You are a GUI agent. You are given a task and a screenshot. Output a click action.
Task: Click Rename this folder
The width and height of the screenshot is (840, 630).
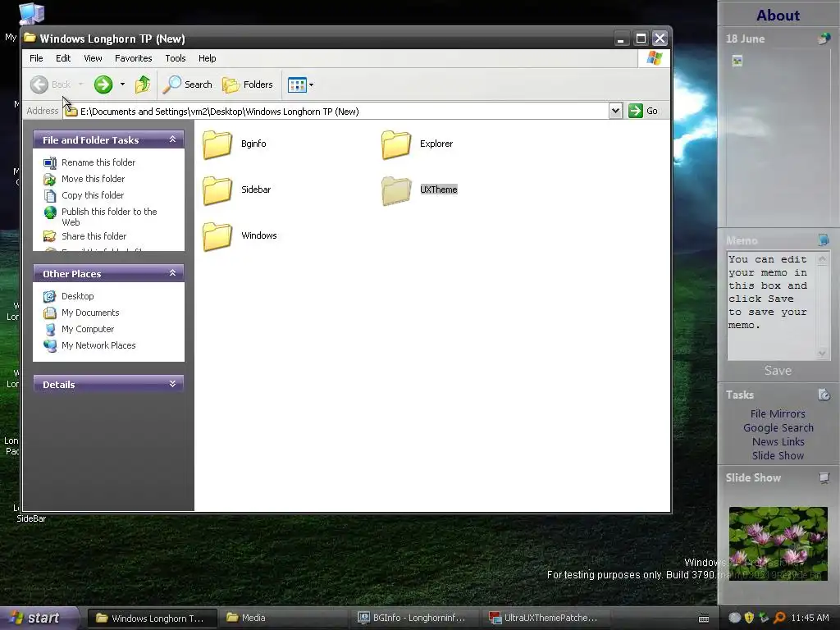pos(98,162)
